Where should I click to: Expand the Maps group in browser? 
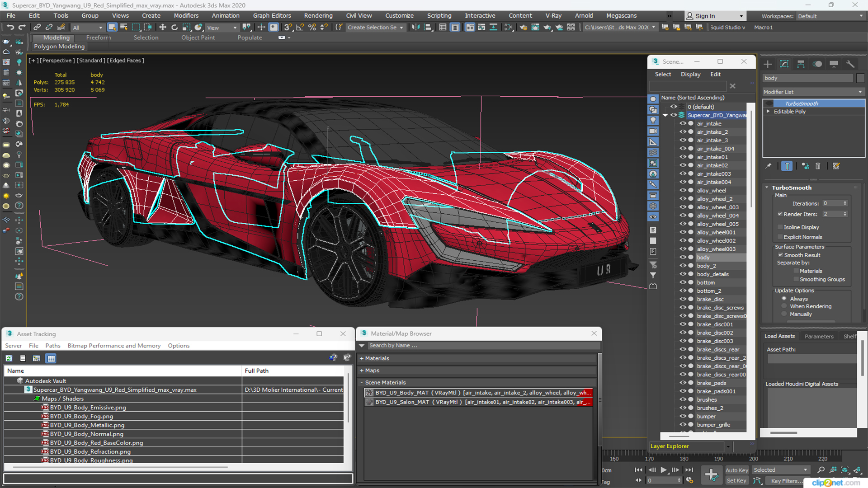tap(362, 371)
